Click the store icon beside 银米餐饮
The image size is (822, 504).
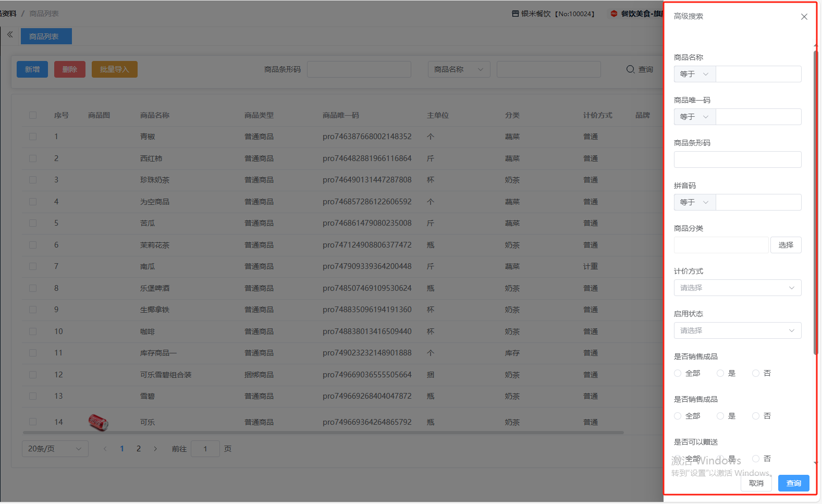coord(515,14)
